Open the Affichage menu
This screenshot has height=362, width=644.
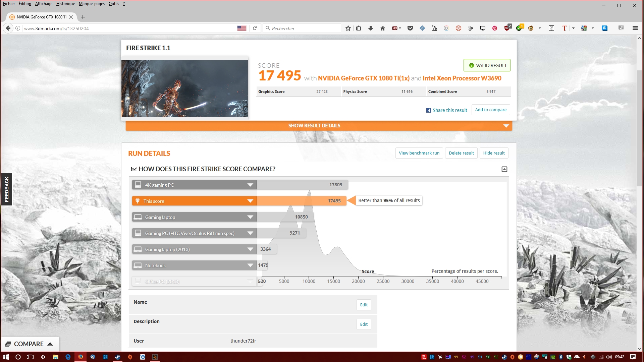(x=44, y=4)
